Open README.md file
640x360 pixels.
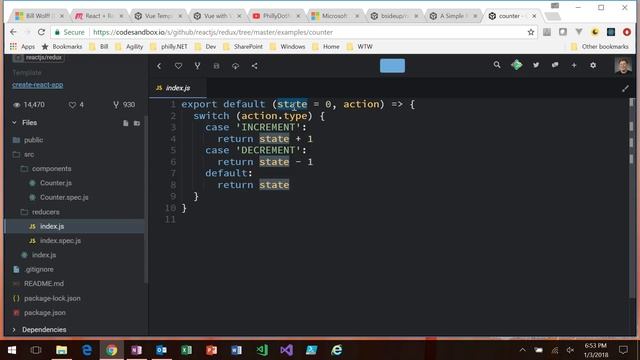(43, 284)
